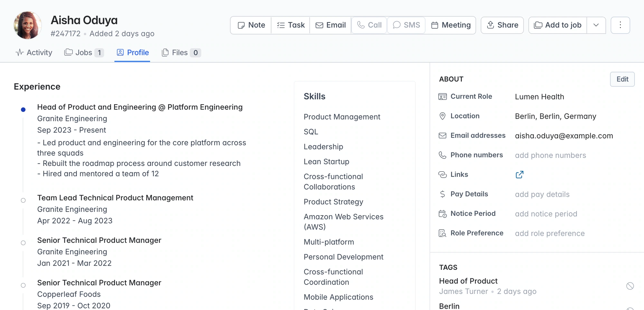Click the Product Management skill
The image size is (644, 310).
[342, 117]
